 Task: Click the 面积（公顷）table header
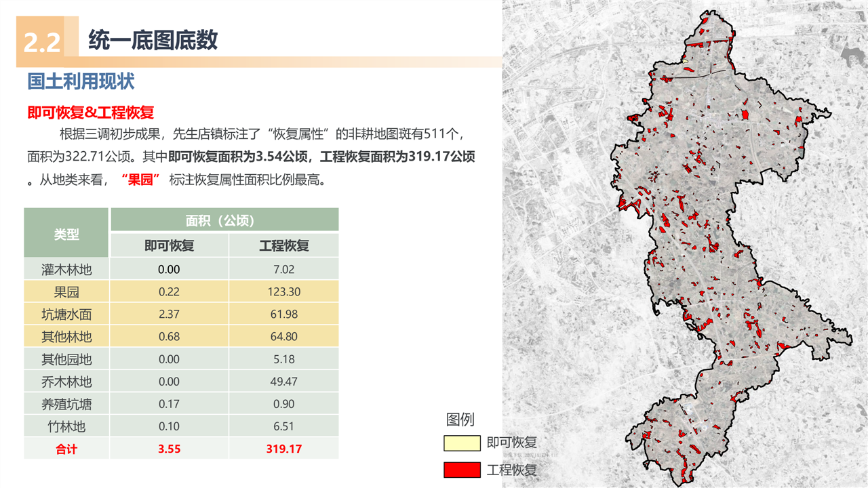coord(224,221)
